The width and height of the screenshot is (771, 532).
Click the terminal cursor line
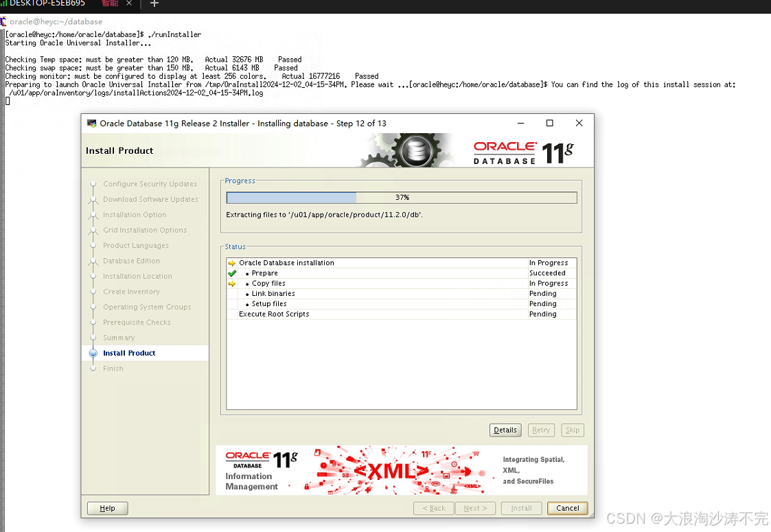[x=8, y=102]
